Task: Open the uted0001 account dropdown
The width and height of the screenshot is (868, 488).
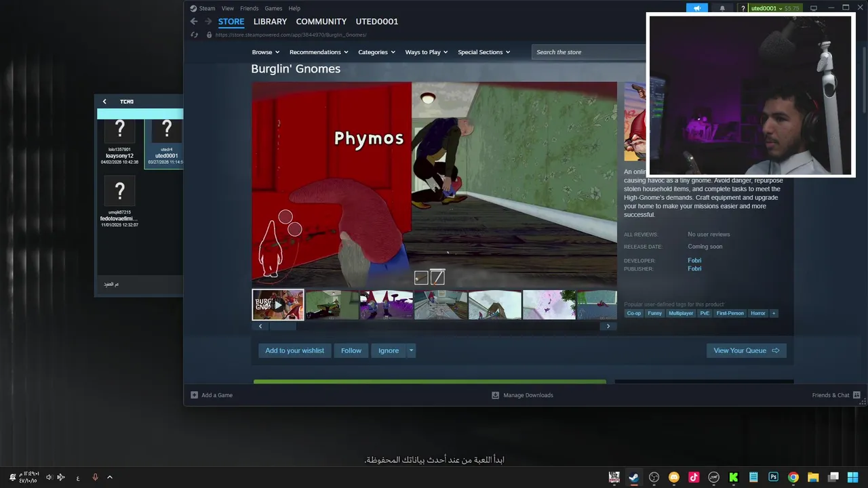Action: point(775,8)
